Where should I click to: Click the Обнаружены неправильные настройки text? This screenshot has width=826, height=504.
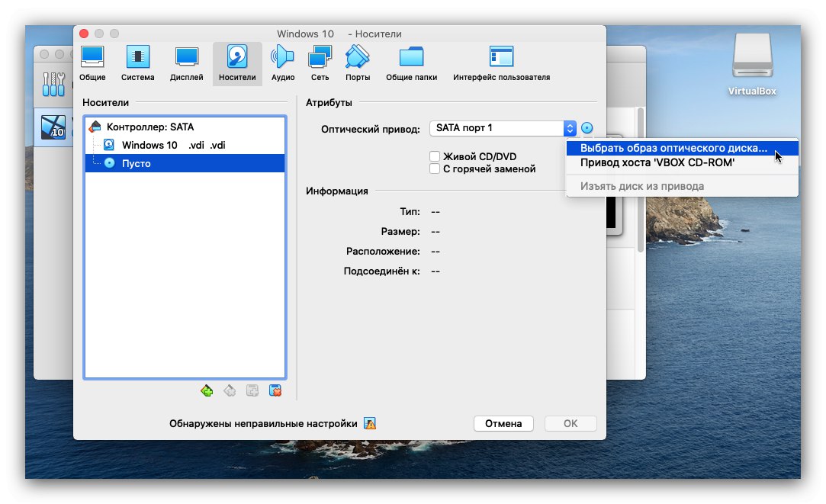[x=263, y=423]
